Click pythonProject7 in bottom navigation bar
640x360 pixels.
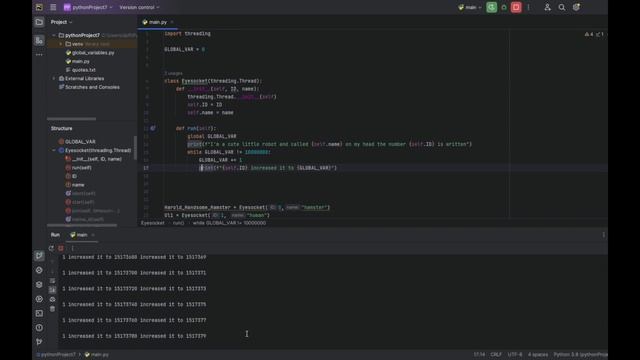(x=57, y=355)
